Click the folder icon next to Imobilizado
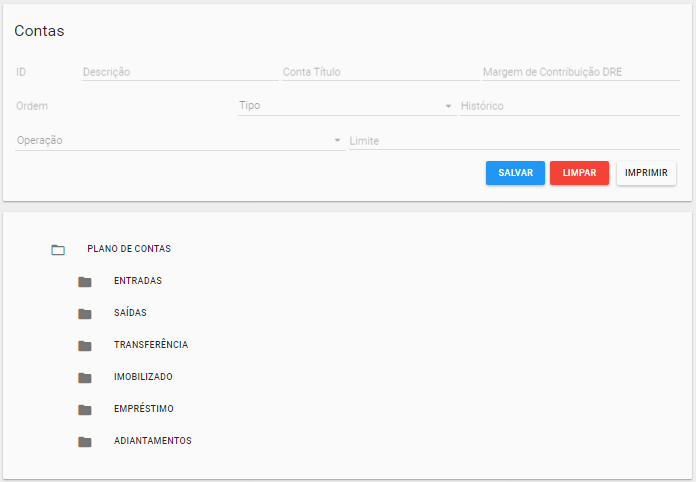This screenshot has height=482, width=696. pos(85,378)
